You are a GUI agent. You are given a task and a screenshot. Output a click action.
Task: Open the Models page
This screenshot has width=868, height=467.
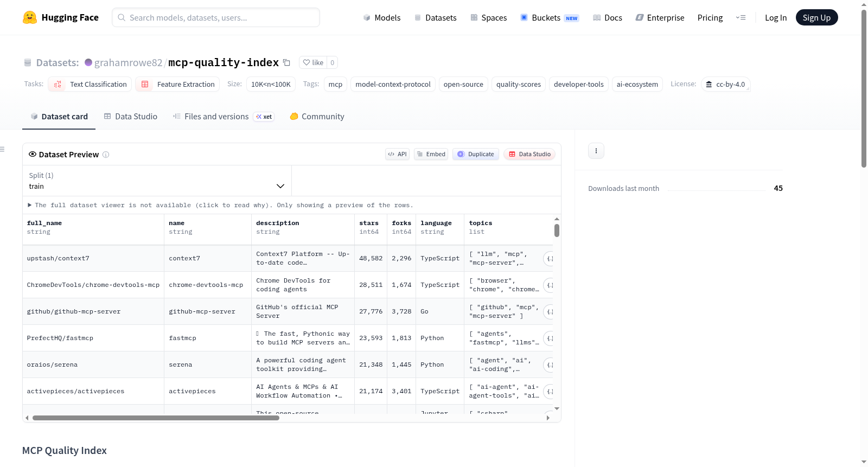tap(381, 17)
